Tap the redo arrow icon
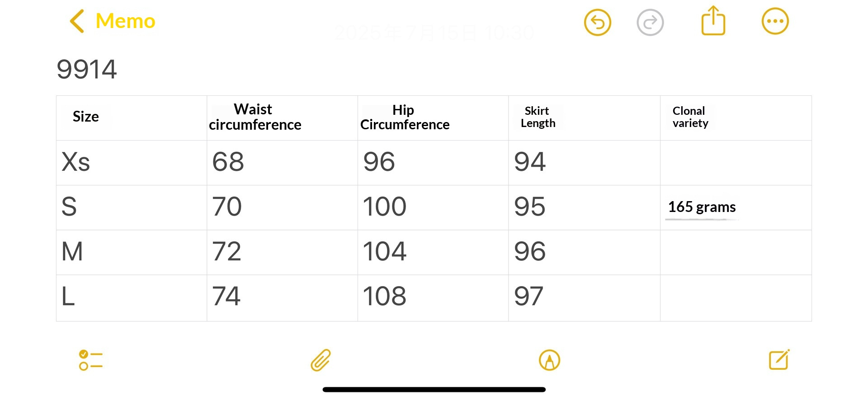Viewport: 868px width, 400px height. [x=650, y=22]
